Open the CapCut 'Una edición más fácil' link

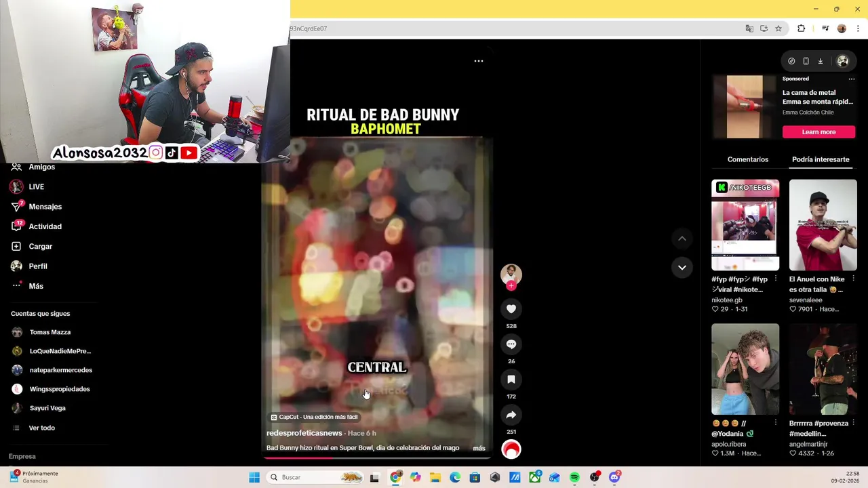pos(314,417)
